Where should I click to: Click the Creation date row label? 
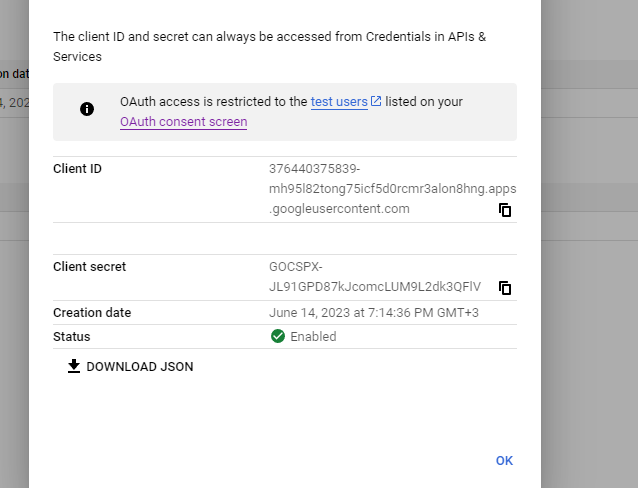tap(92, 313)
